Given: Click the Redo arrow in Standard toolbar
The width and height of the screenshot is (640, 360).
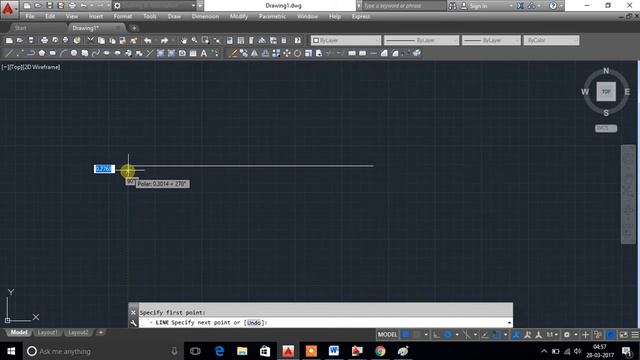Looking at the screenshot, I should [x=164, y=40].
